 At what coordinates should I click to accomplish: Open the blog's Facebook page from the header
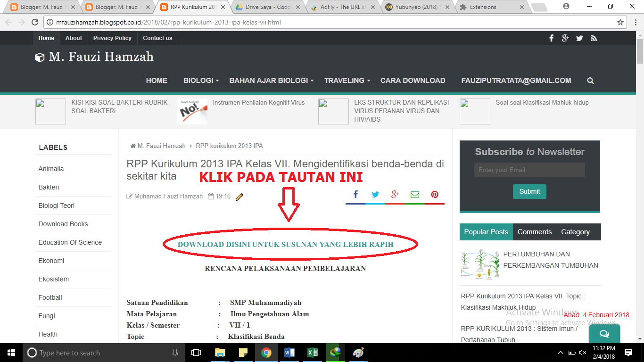(551, 38)
